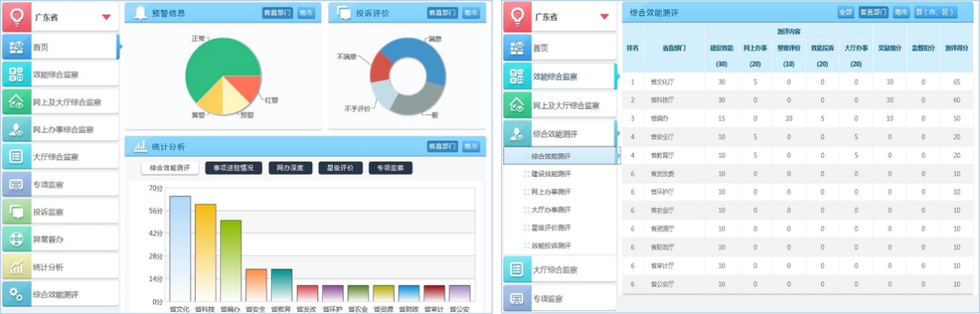The image size is (980, 314).
Task: Click the chat icon beside 投诉评价 title
Action: coord(343,13)
